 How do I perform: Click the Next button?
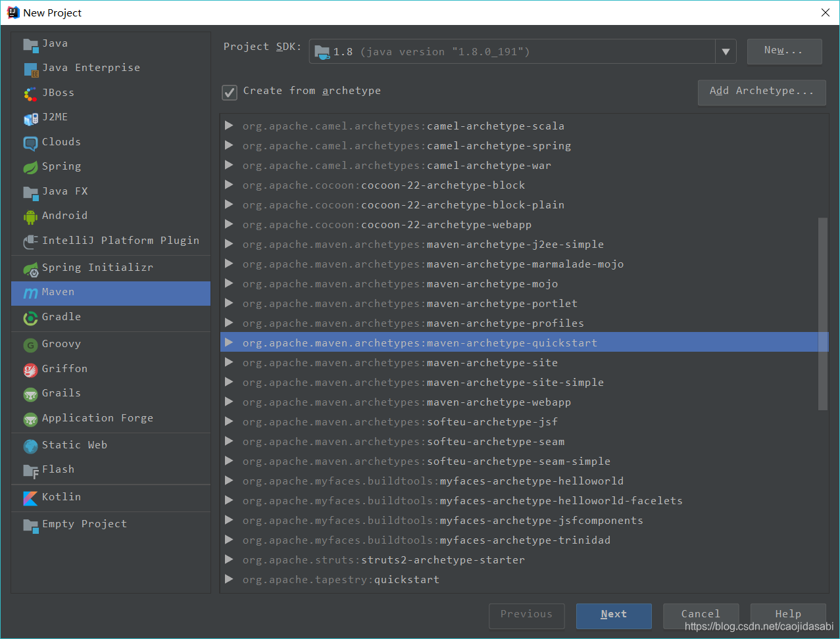(x=614, y=616)
